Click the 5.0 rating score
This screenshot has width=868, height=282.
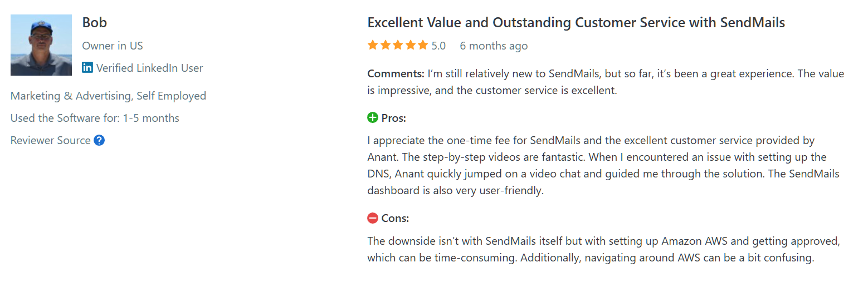[438, 46]
